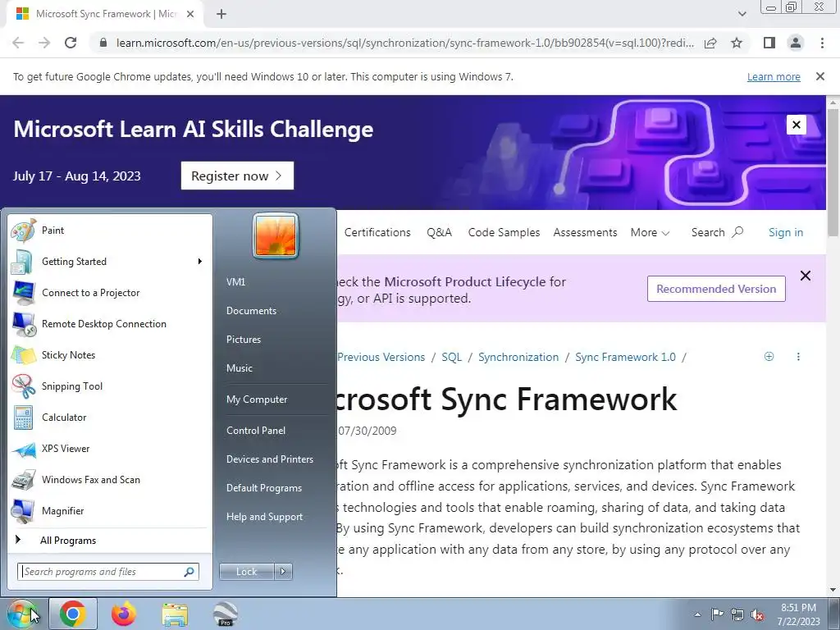The height and width of the screenshot is (630, 840).
Task: Expand Getting Started submenu arrow
Action: pos(200,262)
